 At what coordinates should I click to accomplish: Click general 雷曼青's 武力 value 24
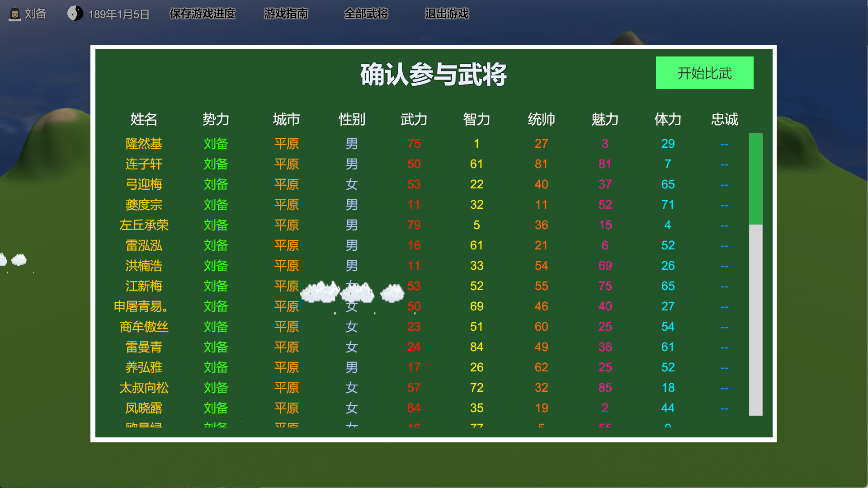tap(414, 347)
